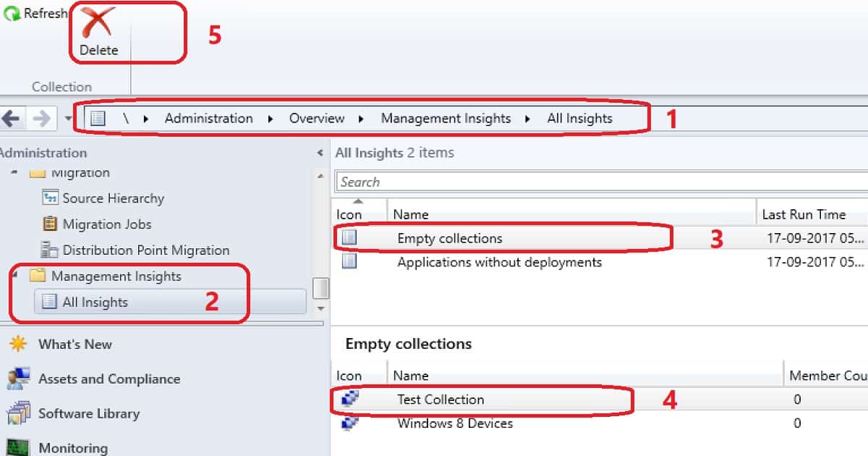868x456 pixels.
Task: Click the What's New star icon
Action: click(x=18, y=344)
